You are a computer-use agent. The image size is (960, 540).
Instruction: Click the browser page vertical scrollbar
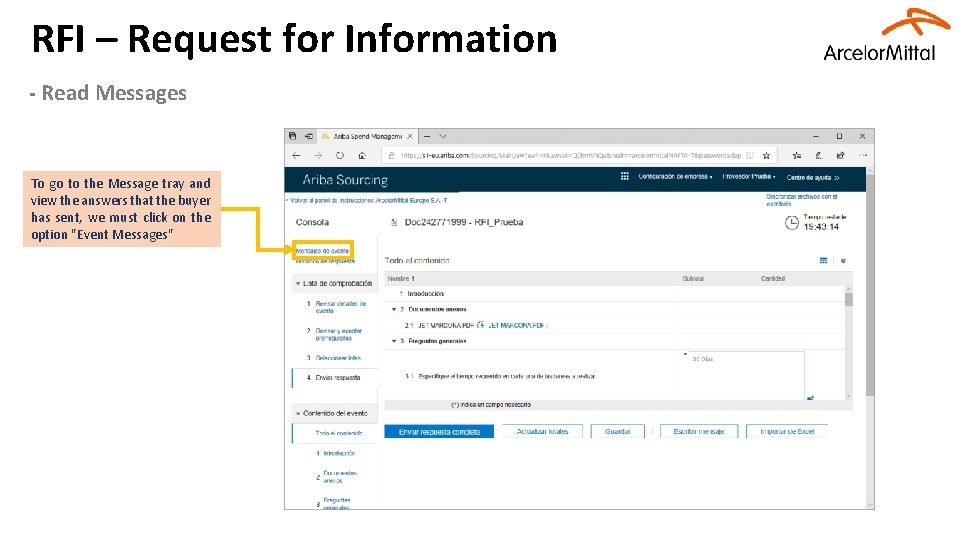coord(870,337)
